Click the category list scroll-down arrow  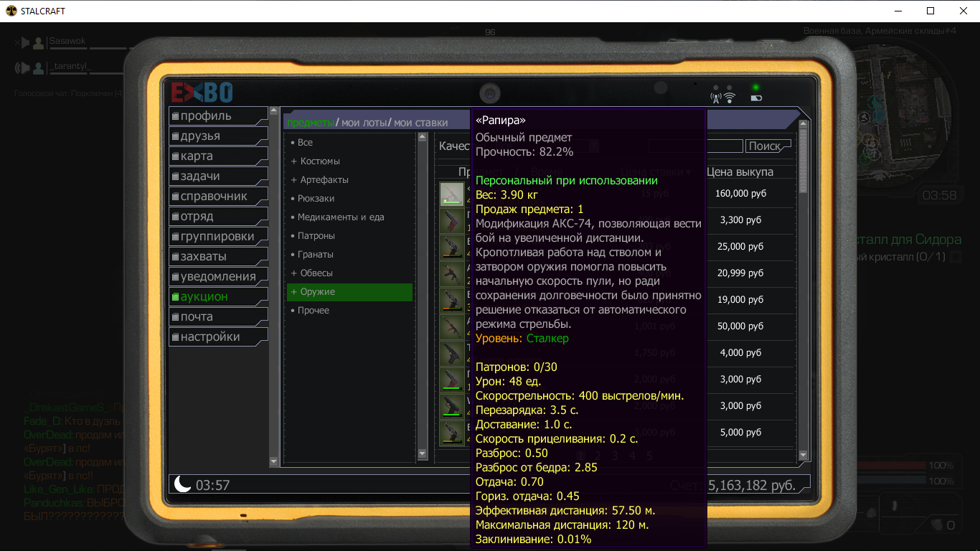[x=423, y=454]
